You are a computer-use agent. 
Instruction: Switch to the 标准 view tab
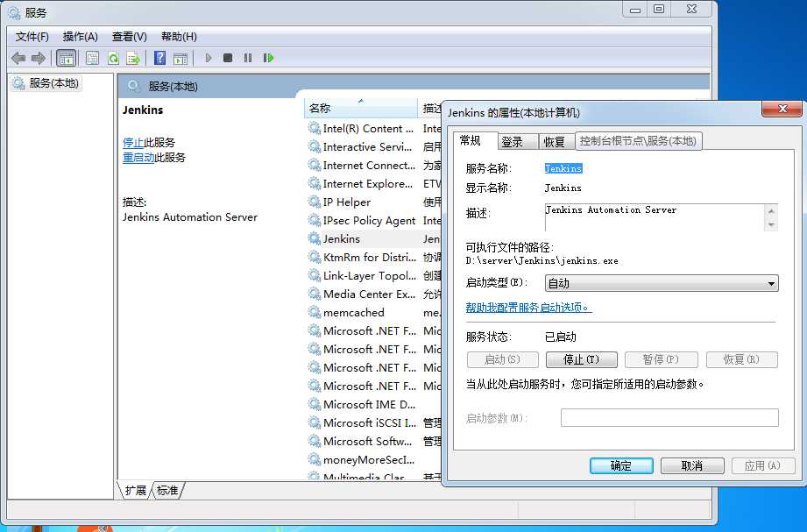tap(167, 490)
